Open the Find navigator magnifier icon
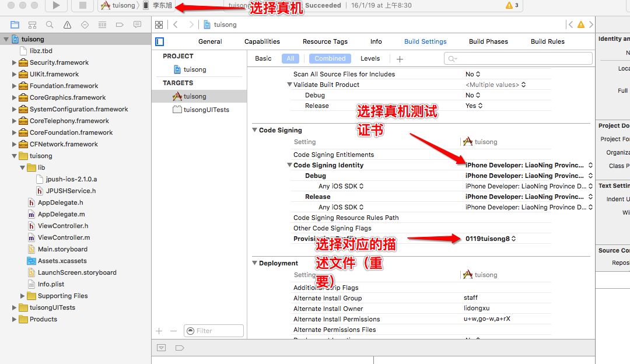 coord(50,25)
